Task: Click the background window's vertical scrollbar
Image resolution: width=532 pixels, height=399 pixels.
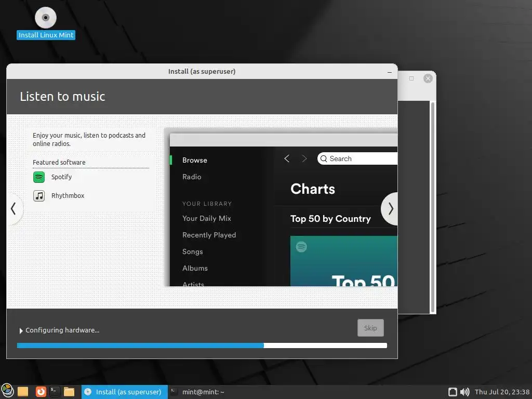Action: pos(433,207)
